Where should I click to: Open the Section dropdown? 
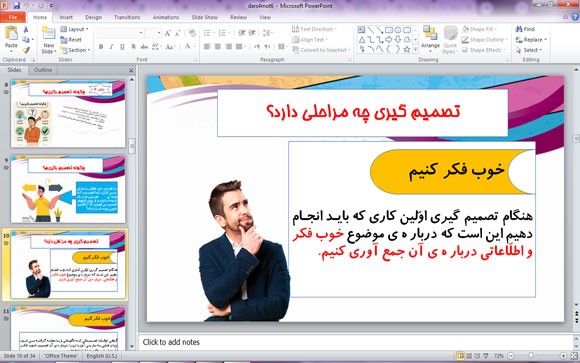pyautogui.click(x=75, y=50)
